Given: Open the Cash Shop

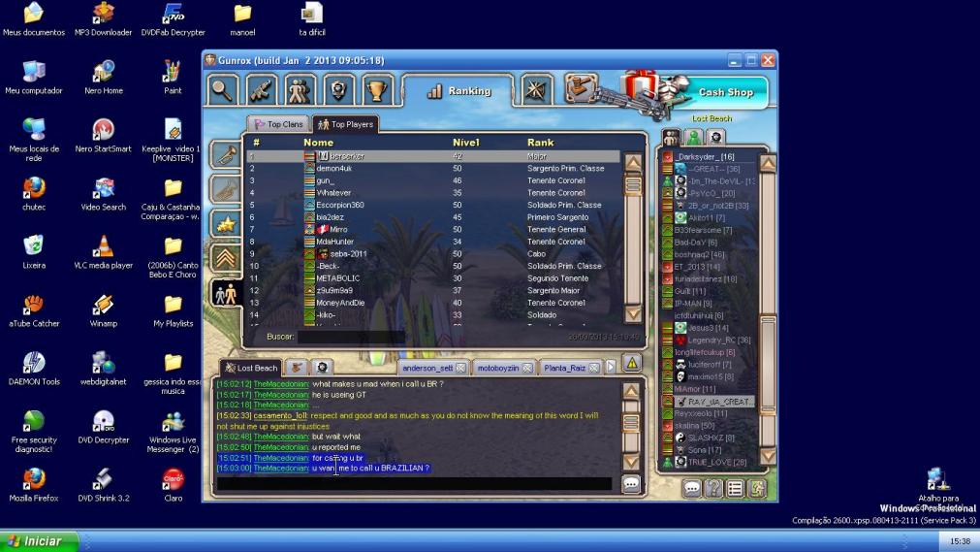Looking at the screenshot, I should click(725, 92).
